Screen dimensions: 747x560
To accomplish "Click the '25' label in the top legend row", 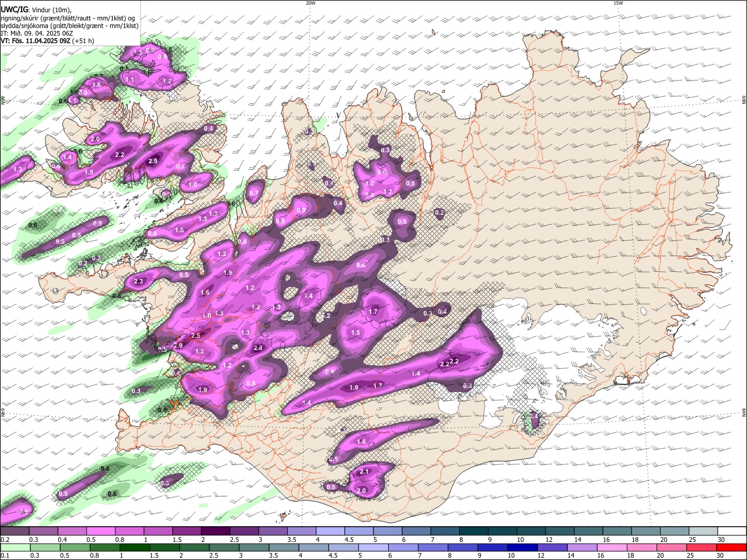I will [693, 540].
